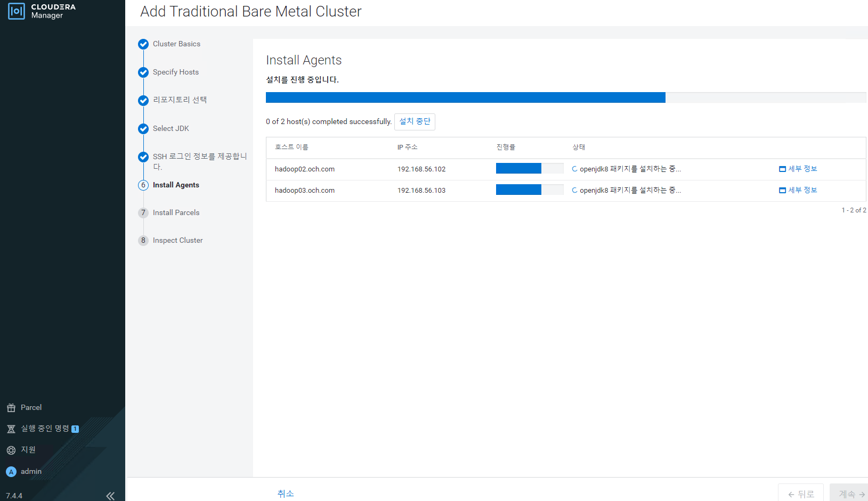The image size is (868, 501).
Task: Click the '0 of 2 host(s) completed' text
Action: [329, 122]
